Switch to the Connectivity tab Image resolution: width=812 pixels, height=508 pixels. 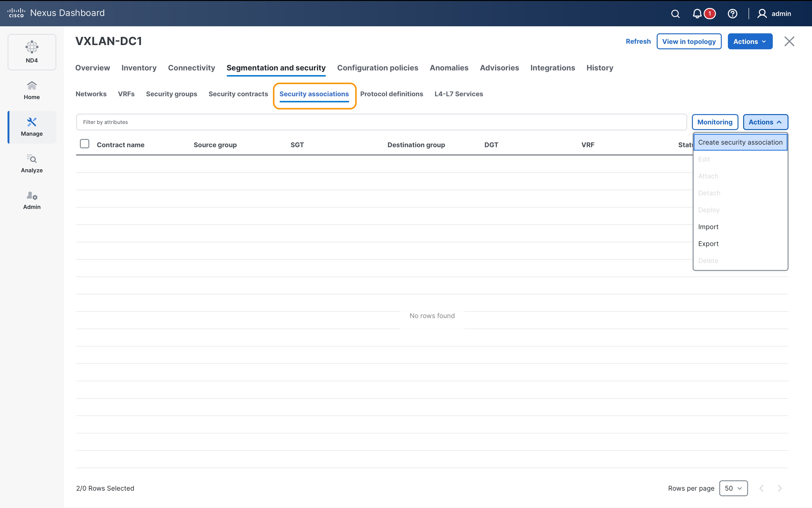192,68
